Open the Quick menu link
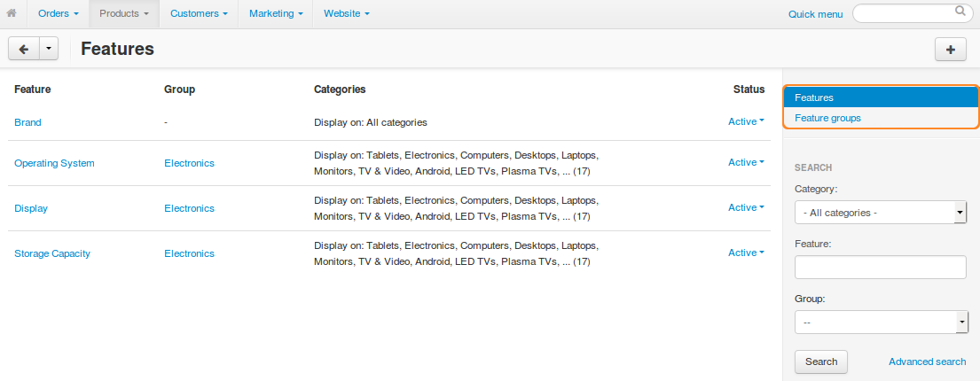The width and height of the screenshot is (980, 381). tap(816, 14)
